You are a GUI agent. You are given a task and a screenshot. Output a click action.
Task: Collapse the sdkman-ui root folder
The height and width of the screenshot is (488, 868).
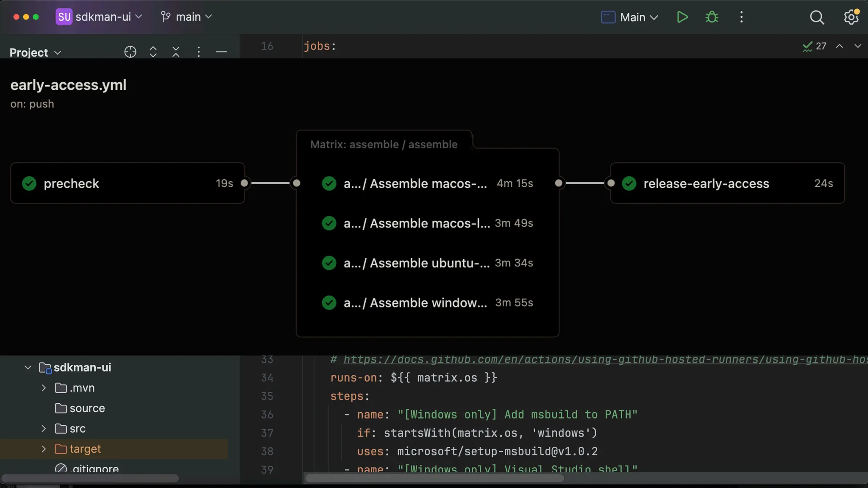pos(28,368)
